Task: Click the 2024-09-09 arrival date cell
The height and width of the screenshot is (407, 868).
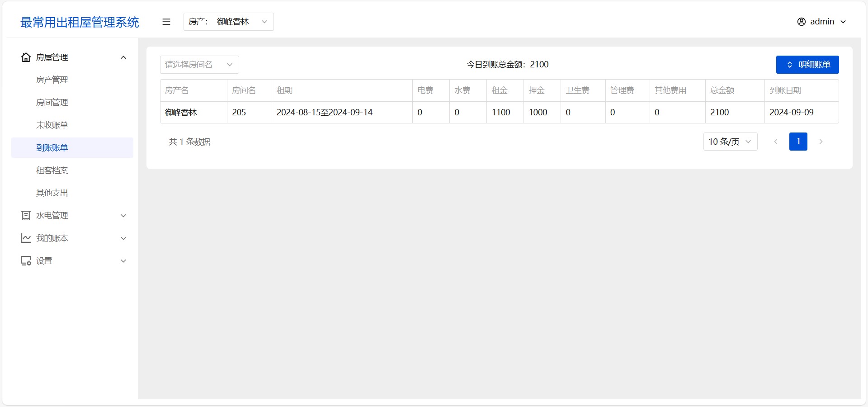Action: coord(802,112)
